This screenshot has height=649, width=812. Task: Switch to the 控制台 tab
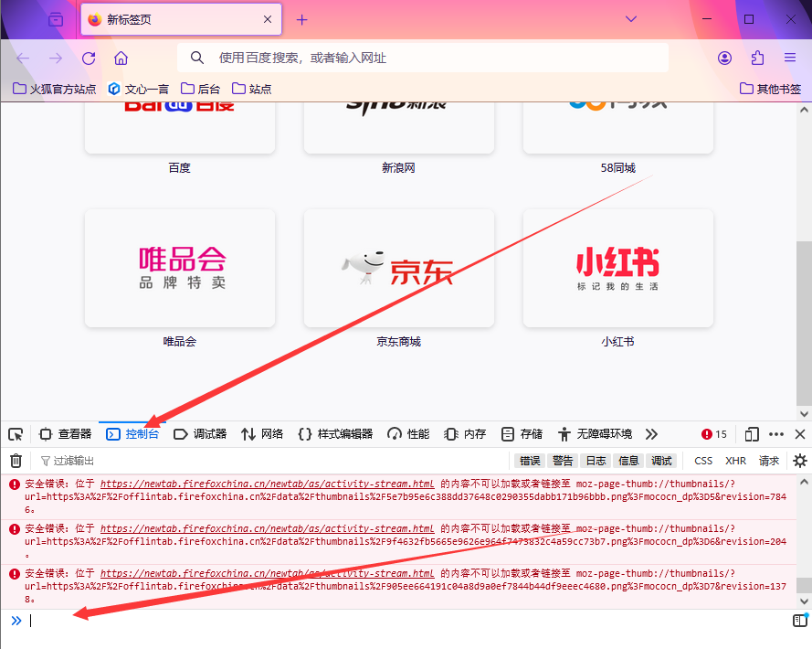pyautogui.click(x=132, y=434)
